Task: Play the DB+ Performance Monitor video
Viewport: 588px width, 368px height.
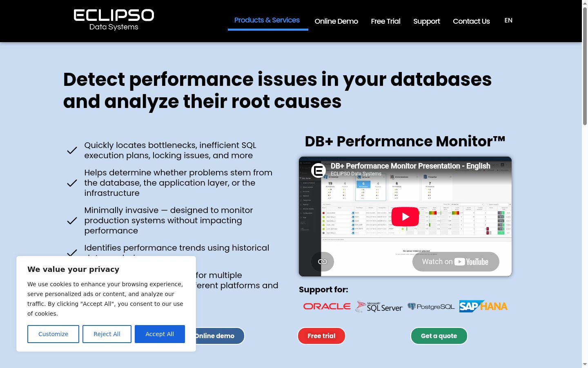Action: point(405,217)
